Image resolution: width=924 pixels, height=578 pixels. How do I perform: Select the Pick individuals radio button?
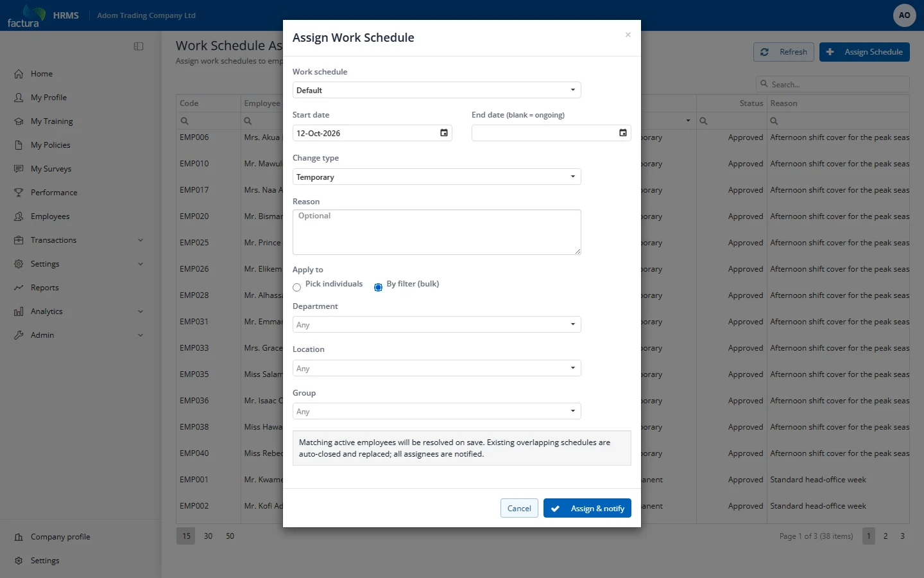pyautogui.click(x=296, y=287)
